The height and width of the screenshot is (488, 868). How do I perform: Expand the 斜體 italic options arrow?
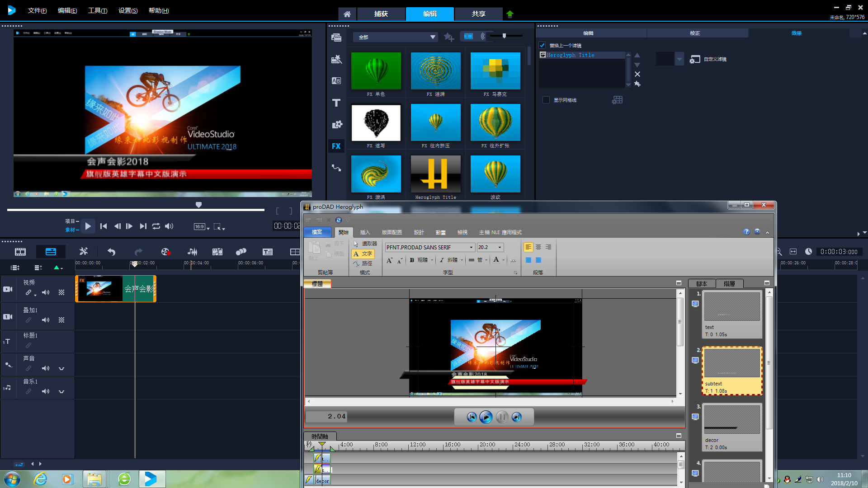click(x=462, y=260)
